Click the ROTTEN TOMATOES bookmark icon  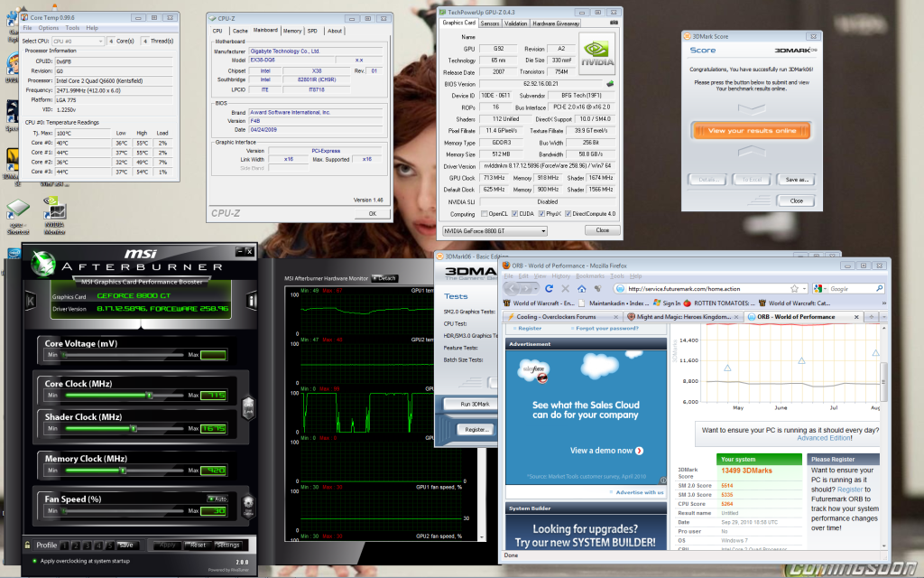687,303
